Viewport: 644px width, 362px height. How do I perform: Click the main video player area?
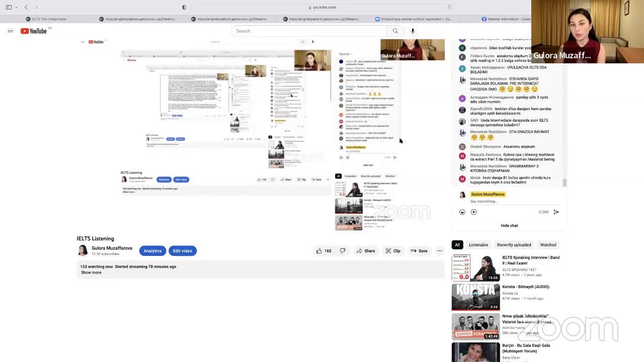coord(261,135)
